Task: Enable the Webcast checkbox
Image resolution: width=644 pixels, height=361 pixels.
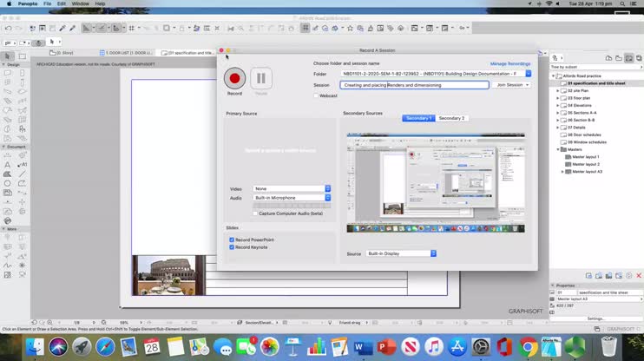Action: pyautogui.click(x=316, y=95)
